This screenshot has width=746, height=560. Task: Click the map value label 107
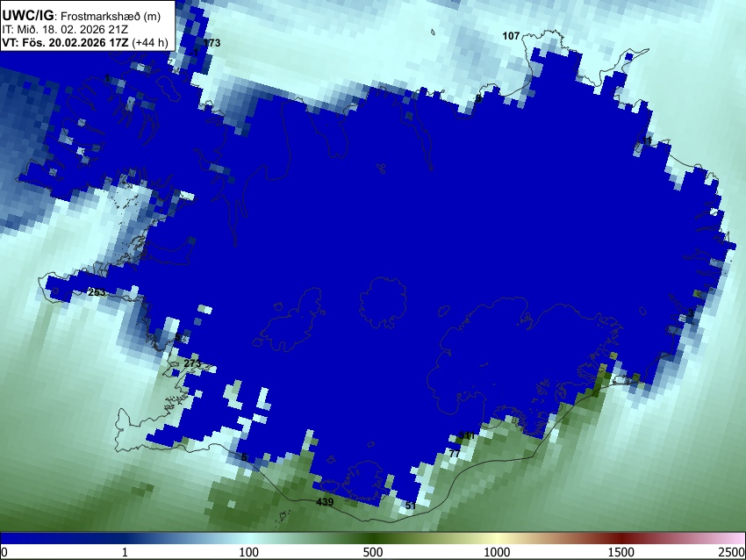pos(511,36)
